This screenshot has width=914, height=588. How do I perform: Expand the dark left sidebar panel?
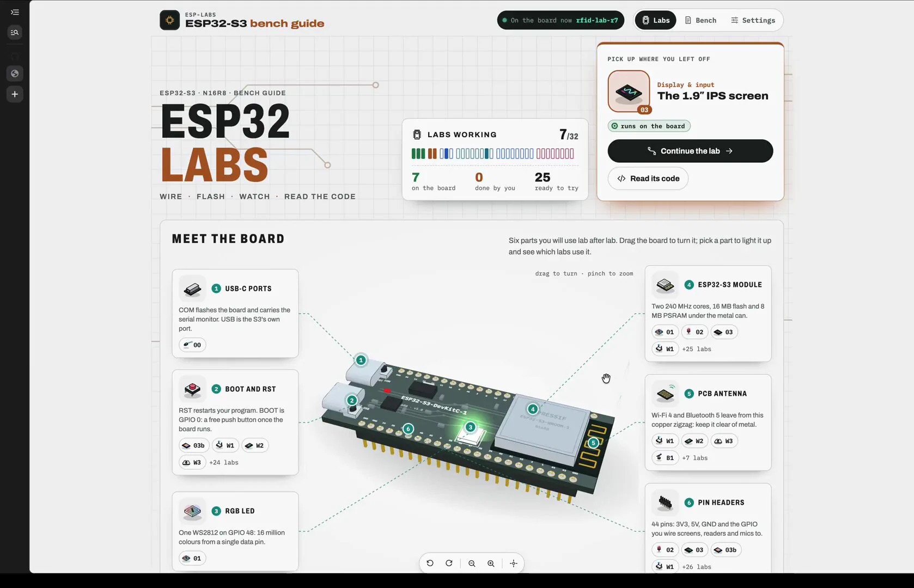point(15,12)
